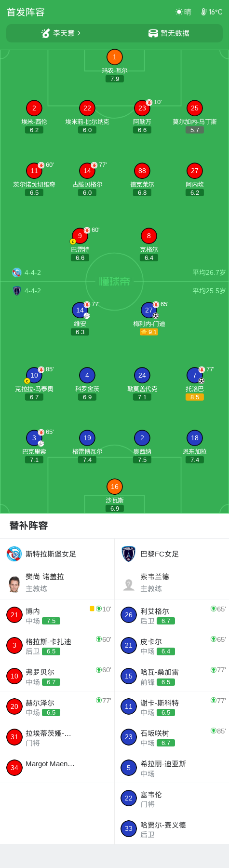Select substitute 26 利艾格尔 entry
Screen dimensions: 229x868
tap(172, 615)
